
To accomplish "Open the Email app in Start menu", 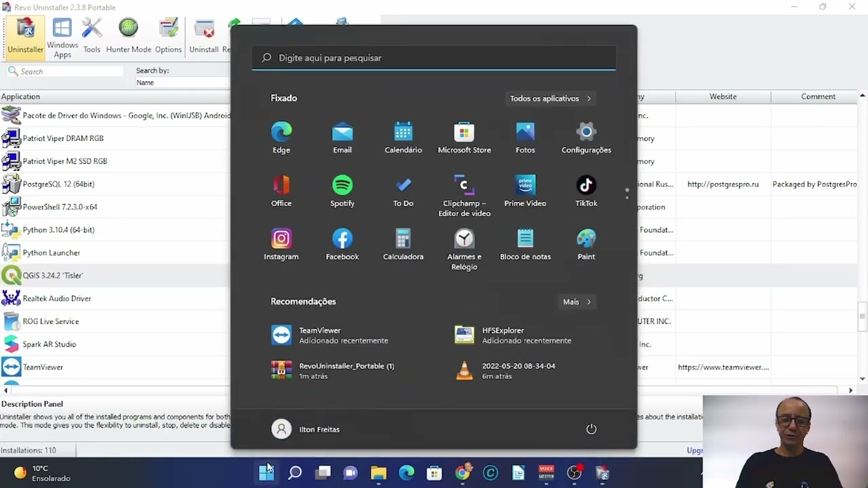I will 342,138.
